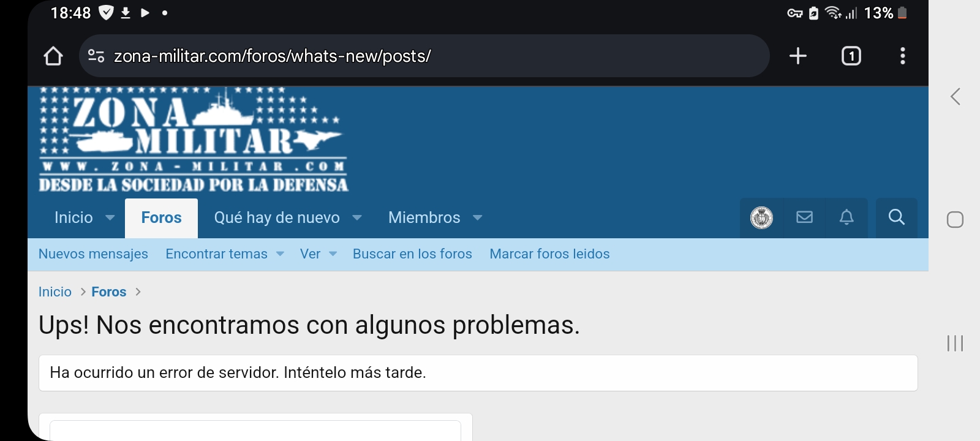The height and width of the screenshot is (441, 980).
Task: Go to Nuevos mensajes link
Action: (93, 254)
